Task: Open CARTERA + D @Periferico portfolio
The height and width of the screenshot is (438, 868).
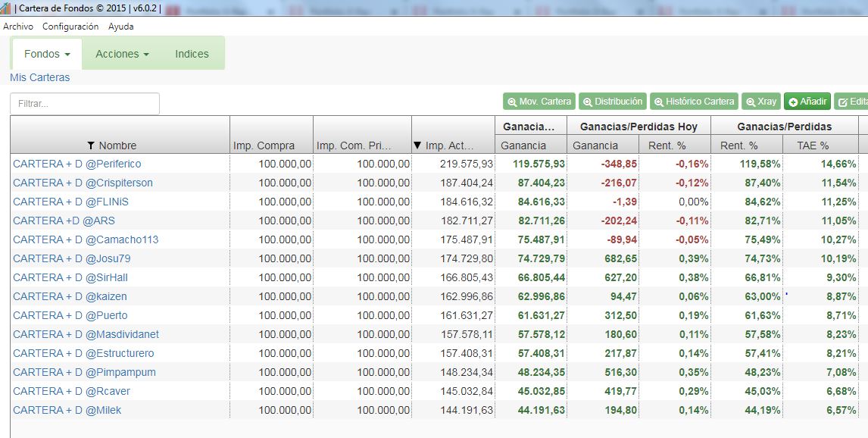Action: click(x=77, y=164)
